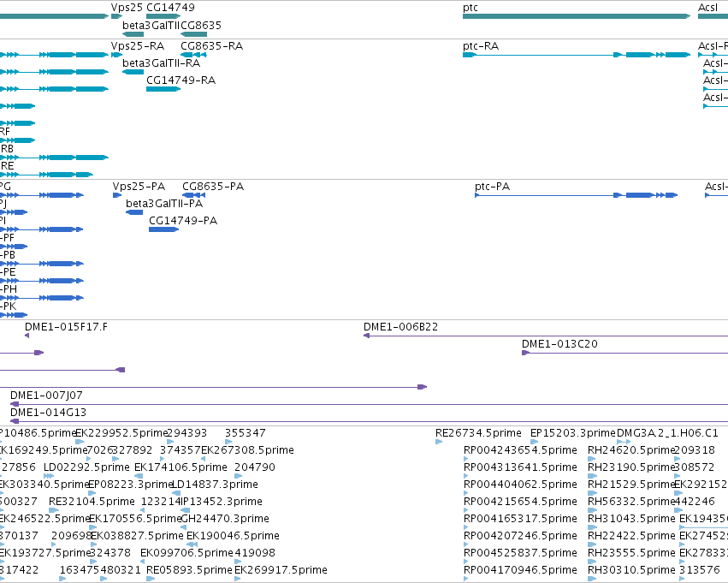Image resolution: width=728 pixels, height=583 pixels.
Task: Select the DME1-015F17.F clone label
Action: pyautogui.click(x=66, y=327)
